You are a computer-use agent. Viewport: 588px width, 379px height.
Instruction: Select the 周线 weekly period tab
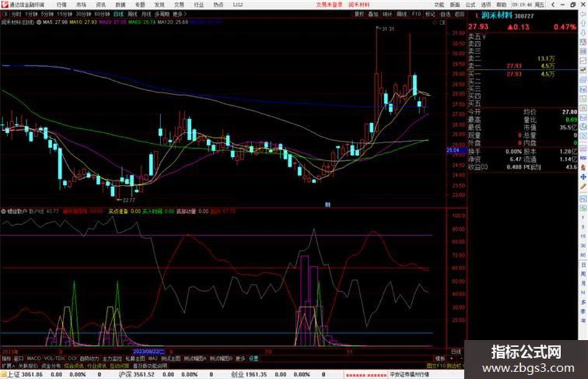133,14
